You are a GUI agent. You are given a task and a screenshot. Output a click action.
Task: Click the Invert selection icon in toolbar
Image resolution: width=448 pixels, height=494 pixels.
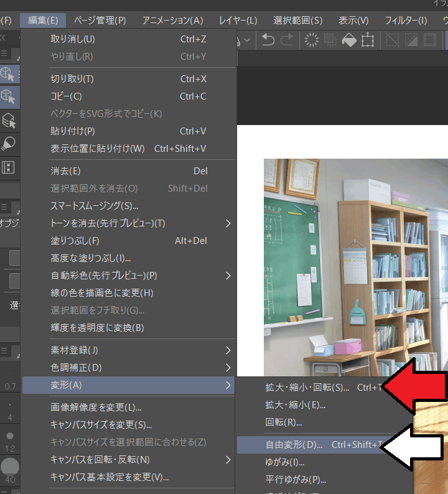411,40
